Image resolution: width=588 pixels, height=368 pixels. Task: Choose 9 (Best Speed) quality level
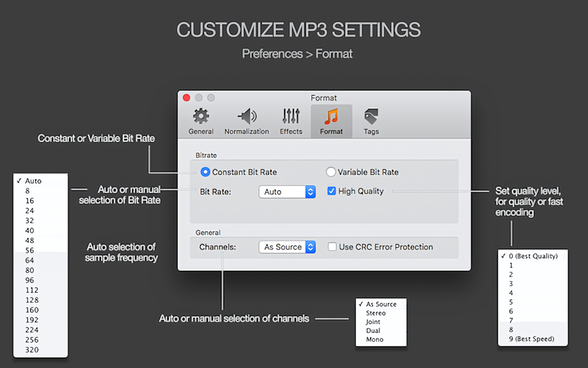531,339
